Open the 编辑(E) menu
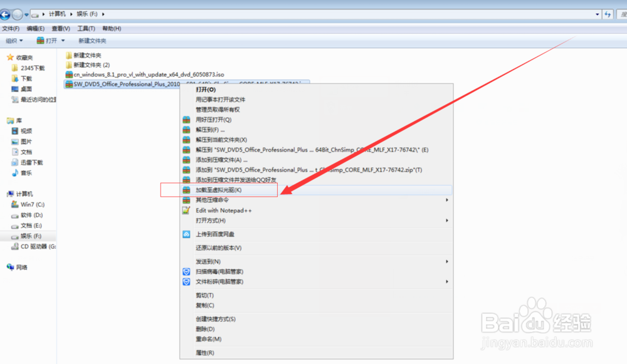This screenshot has width=627, height=364. click(x=36, y=28)
